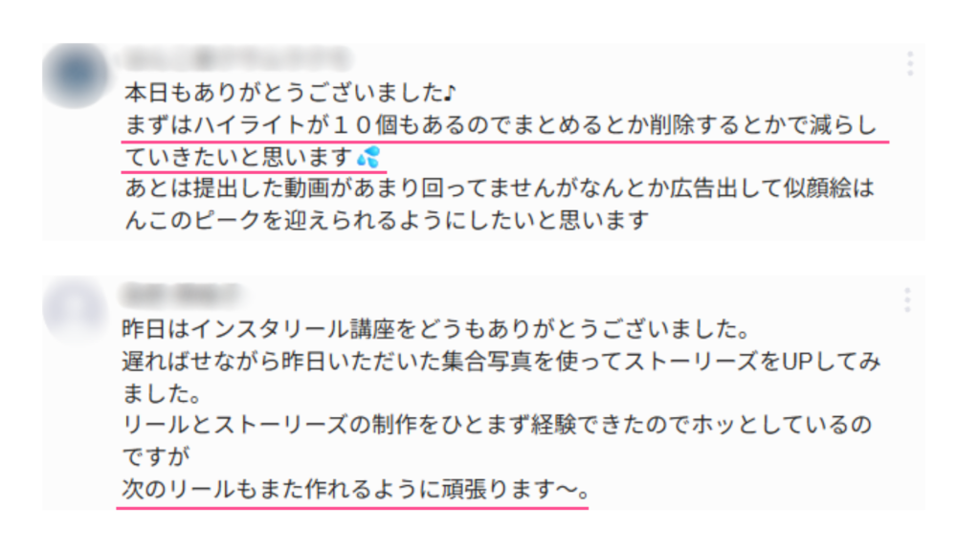Viewport: 980px width, 551px height.
Task: Click the line 本日もありがとうございました
Action: pos(291,93)
